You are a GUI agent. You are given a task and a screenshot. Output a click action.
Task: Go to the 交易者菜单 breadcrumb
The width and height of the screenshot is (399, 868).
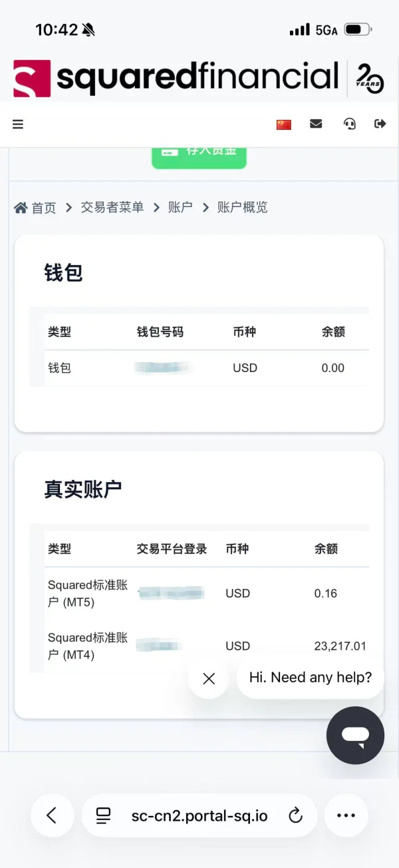pyautogui.click(x=112, y=208)
